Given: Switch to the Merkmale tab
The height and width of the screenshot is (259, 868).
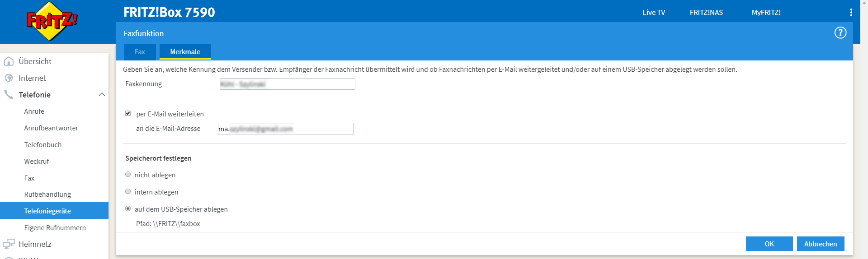Looking at the screenshot, I should [185, 52].
